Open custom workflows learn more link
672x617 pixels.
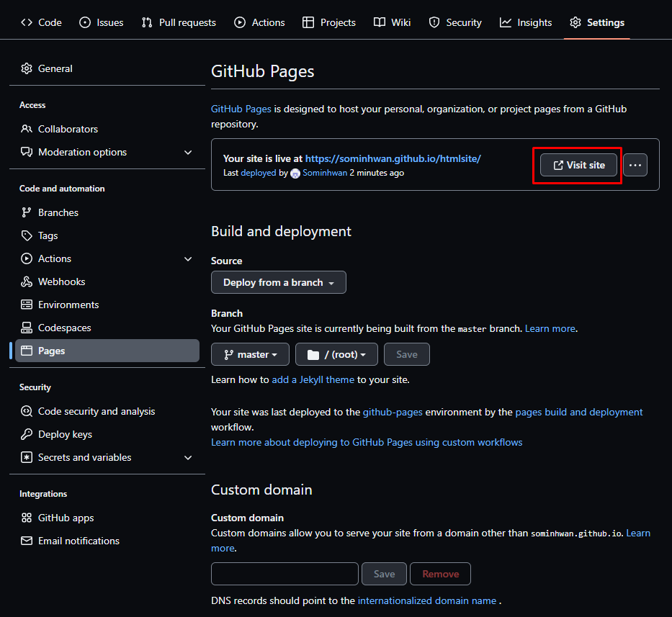click(x=367, y=442)
